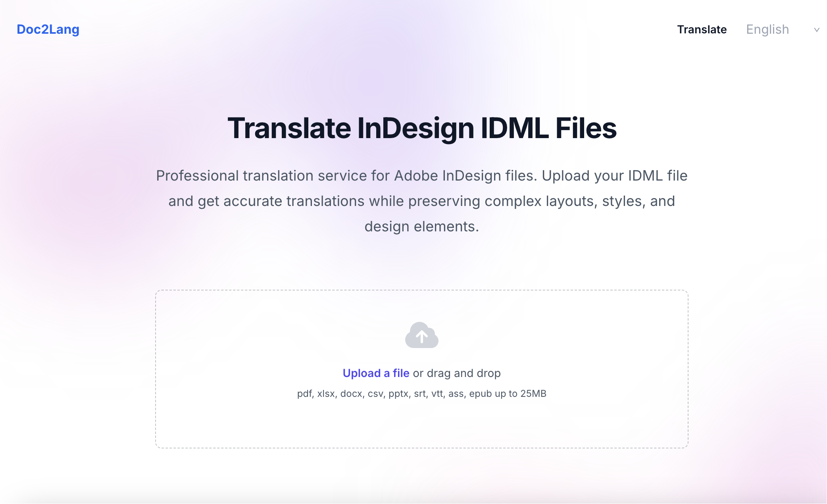The height and width of the screenshot is (504, 827).
Task: Click the "Upload a file" link
Action: coord(376,373)
